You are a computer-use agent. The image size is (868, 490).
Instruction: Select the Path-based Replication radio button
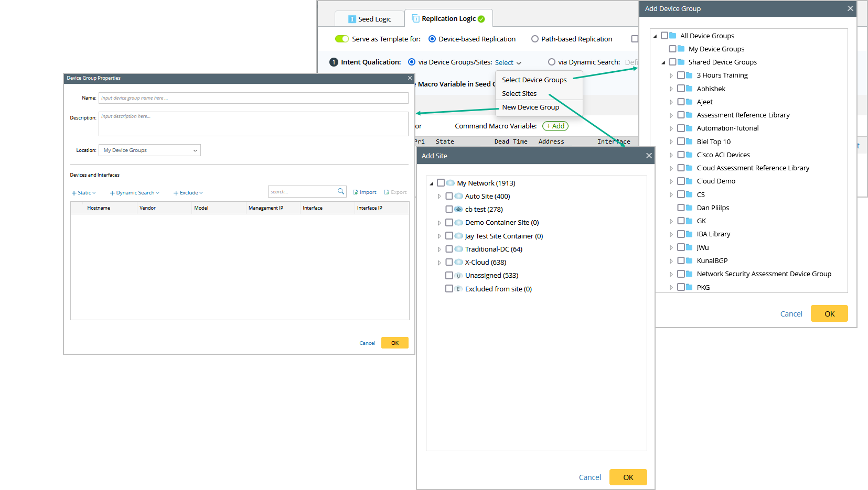point(535,39)
